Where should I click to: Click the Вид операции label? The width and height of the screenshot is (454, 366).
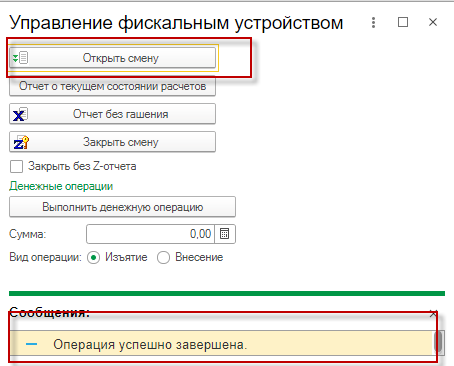point(45,257)
